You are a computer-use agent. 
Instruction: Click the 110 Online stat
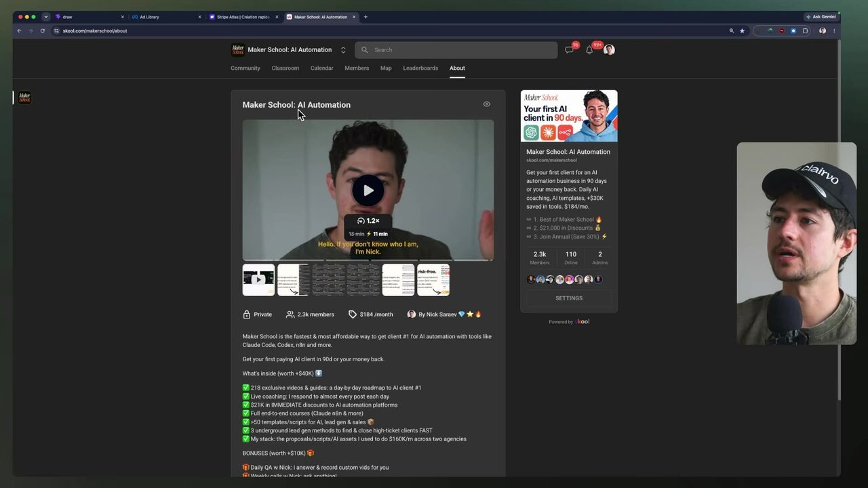pyautogui.click(x=571, y=258)
